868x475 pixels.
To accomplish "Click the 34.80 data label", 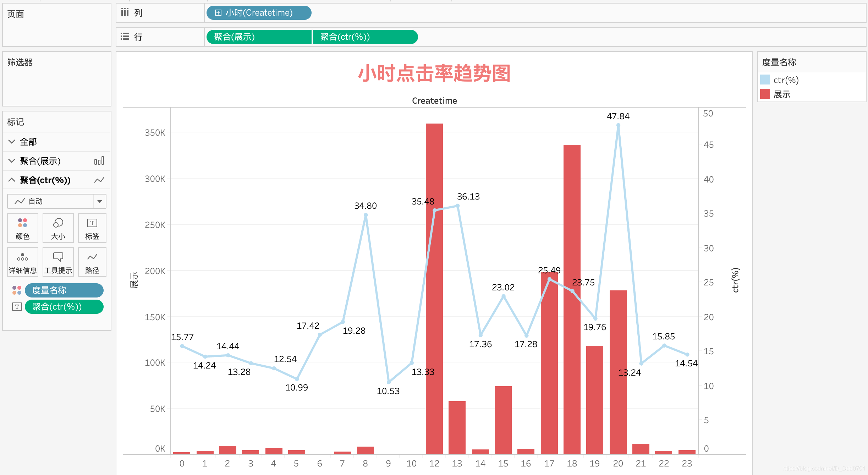I will click(366, 206).
